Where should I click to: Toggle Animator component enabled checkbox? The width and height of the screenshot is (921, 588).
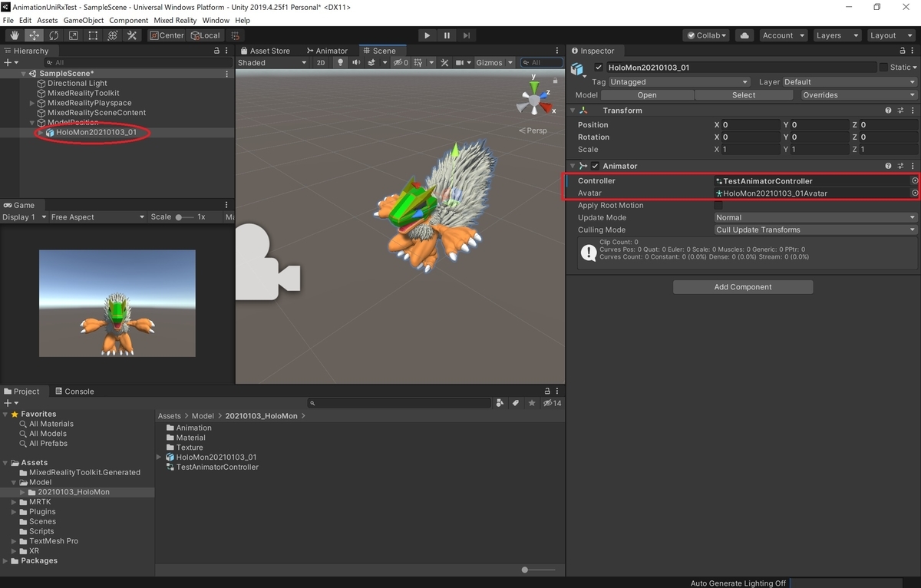(595, 166)
